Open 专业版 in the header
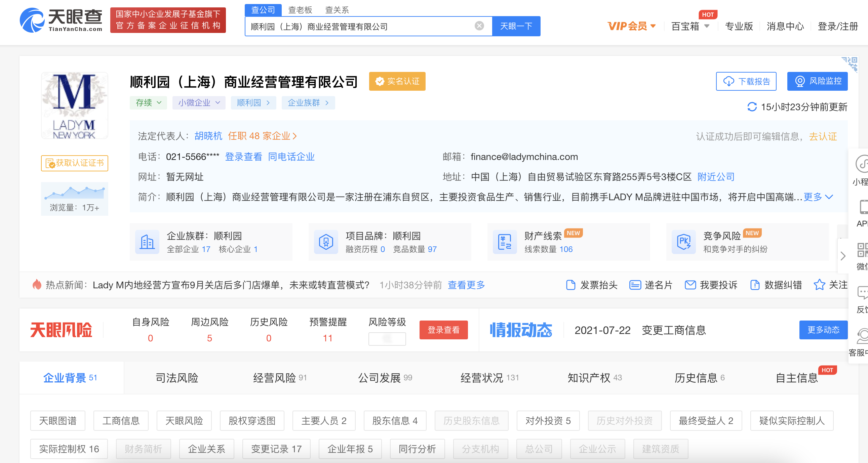 (739, 26)
